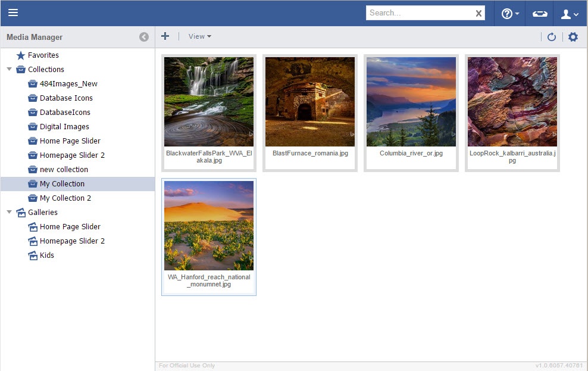
Task: Collapse the Galleries tree node
Action: pos(9,212)
